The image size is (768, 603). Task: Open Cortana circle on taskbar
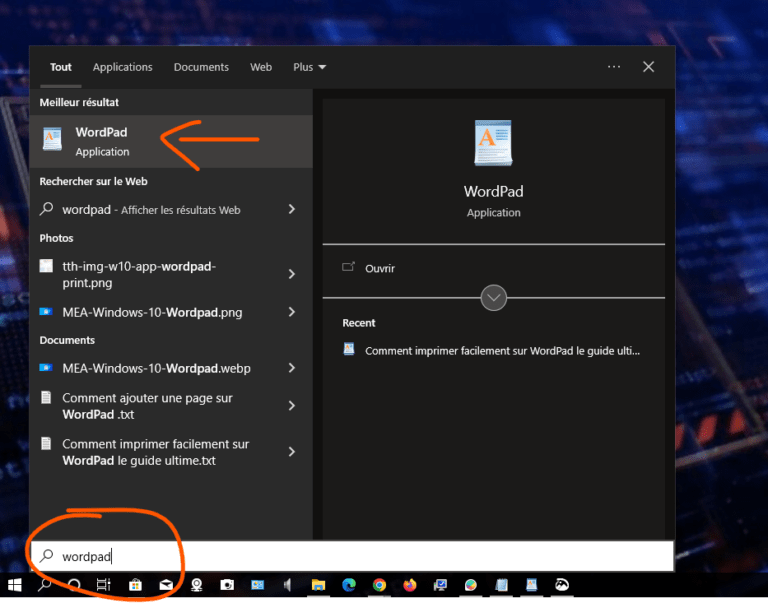74,585
